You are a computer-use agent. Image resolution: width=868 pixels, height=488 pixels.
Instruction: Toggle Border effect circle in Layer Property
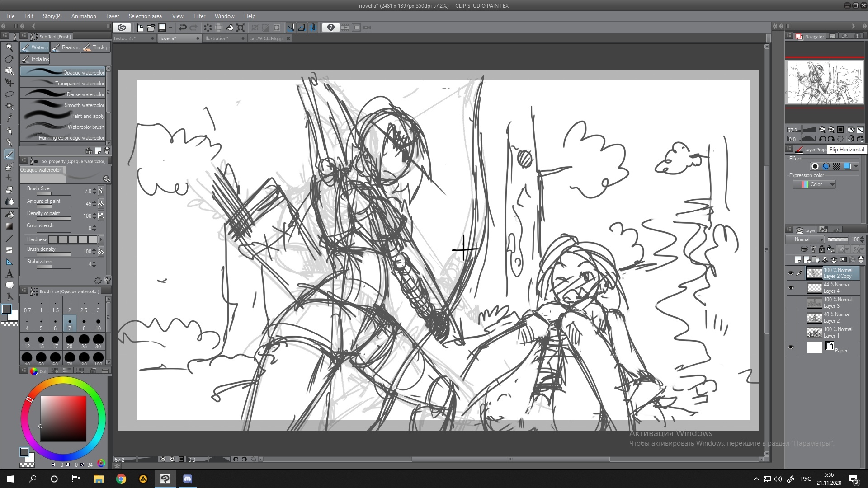pyautogui.click(x=815, y=166)
